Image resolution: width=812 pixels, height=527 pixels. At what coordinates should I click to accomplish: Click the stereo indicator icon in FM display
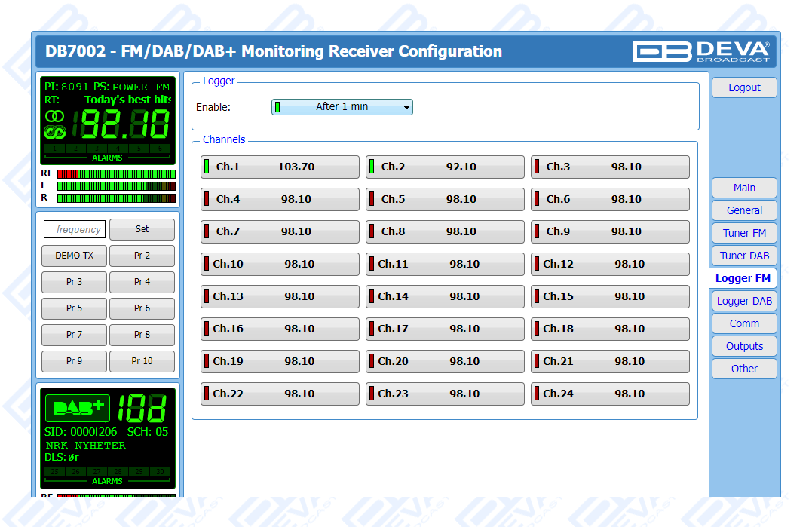point(54,117)
